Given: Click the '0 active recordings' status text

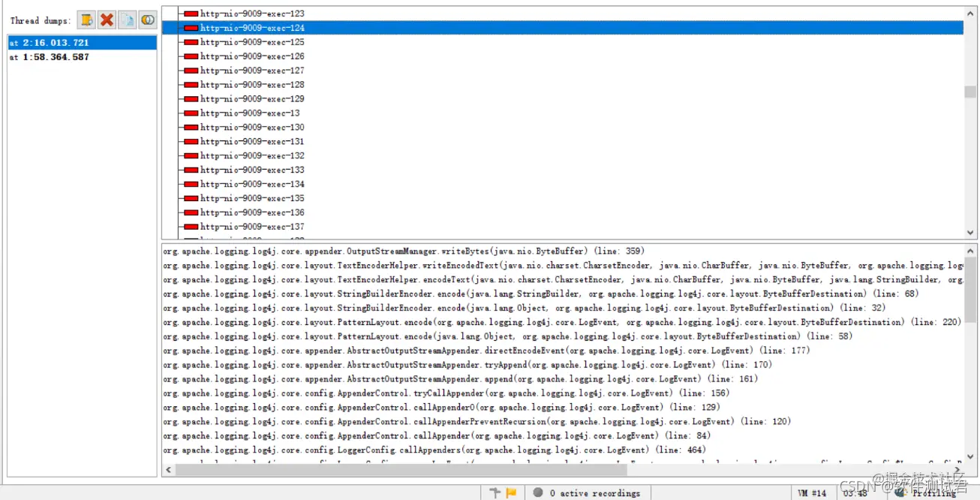Looking at the screenshot, I should point(595,493).
